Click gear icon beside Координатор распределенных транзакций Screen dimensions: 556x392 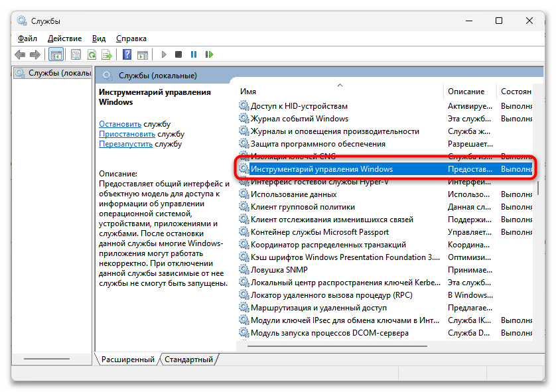click(x=244, y=245)
